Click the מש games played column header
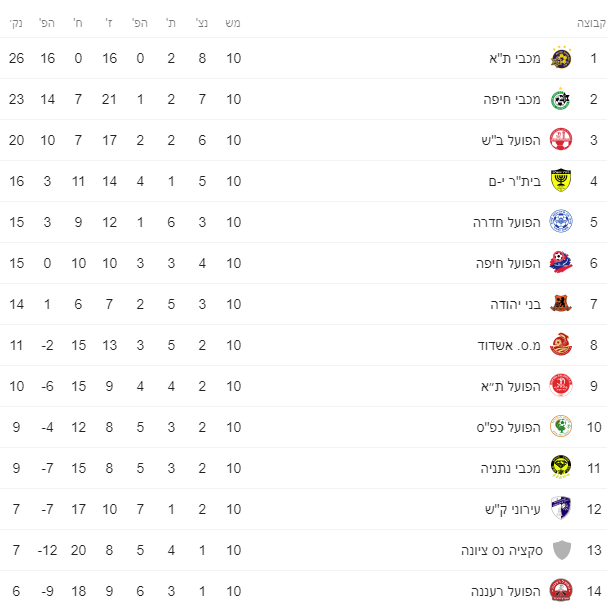Screen dimensions: 616x611 (234, 21)
